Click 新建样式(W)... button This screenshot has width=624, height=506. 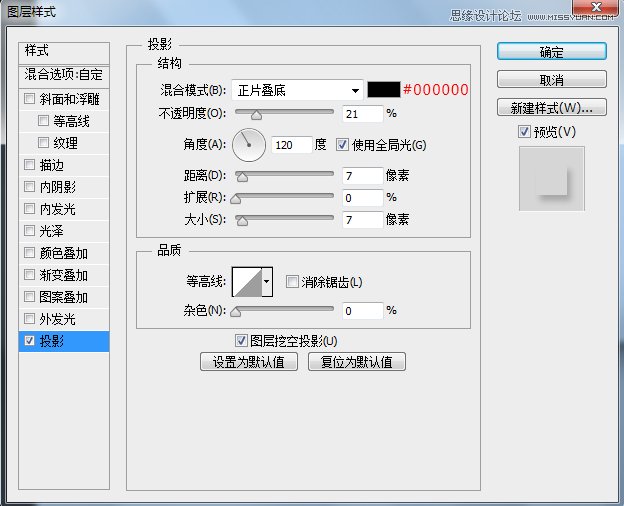[552, 107]
